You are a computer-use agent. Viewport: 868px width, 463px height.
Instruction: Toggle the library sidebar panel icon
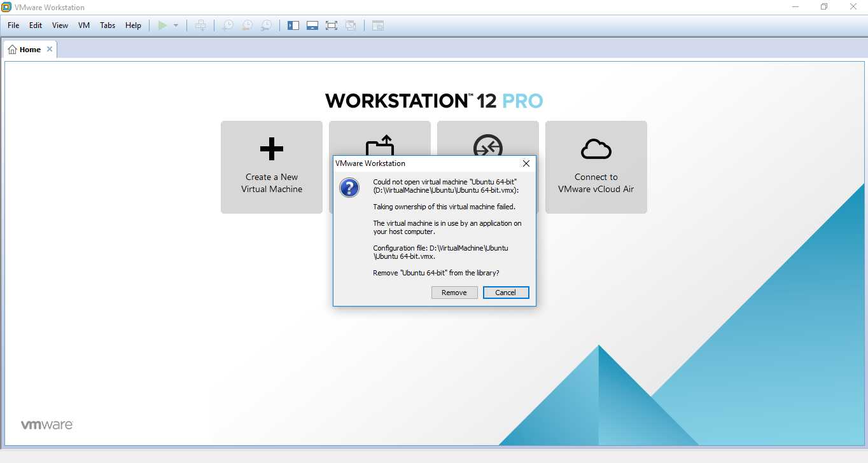[293, 25]
